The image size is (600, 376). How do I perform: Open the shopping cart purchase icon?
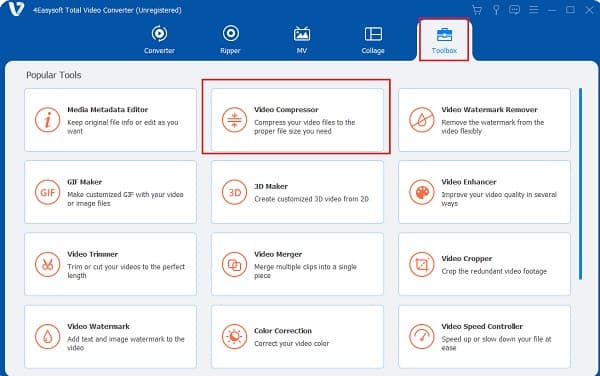[477, 10]
